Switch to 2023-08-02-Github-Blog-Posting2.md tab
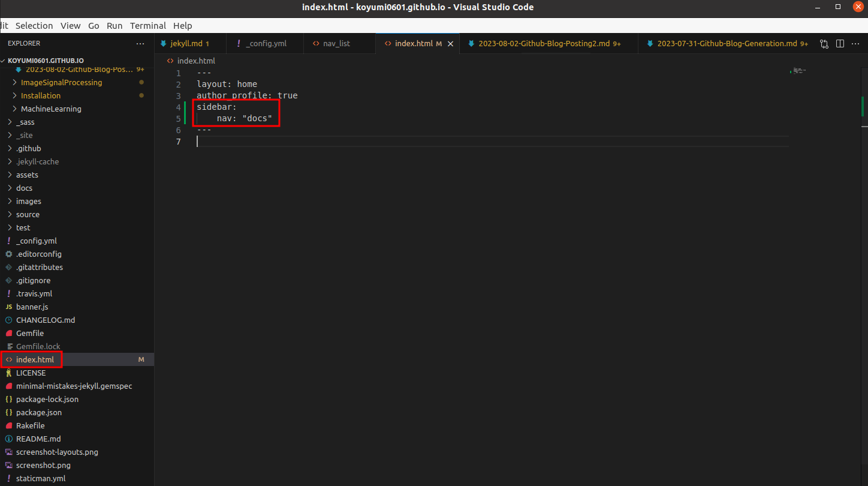This screenshot has width=868, height=486. [x=548, y=44]
